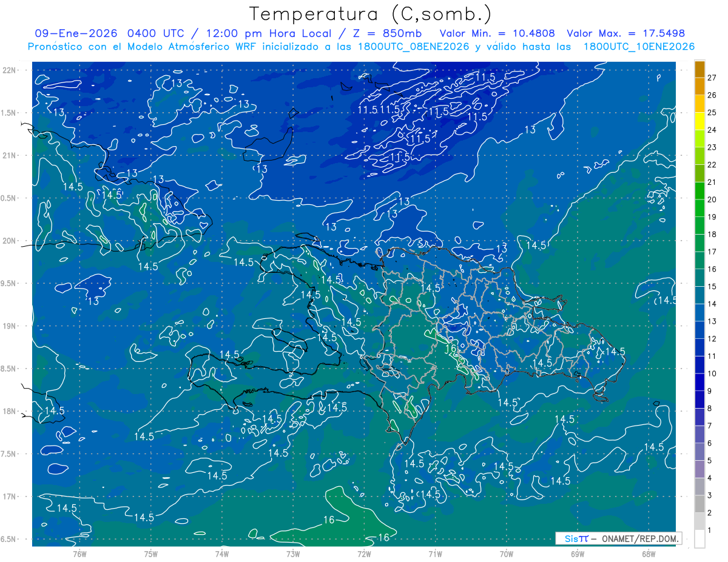Click the "6" label on color scale
The image size is (728, 562).
[x=710, y=443]
